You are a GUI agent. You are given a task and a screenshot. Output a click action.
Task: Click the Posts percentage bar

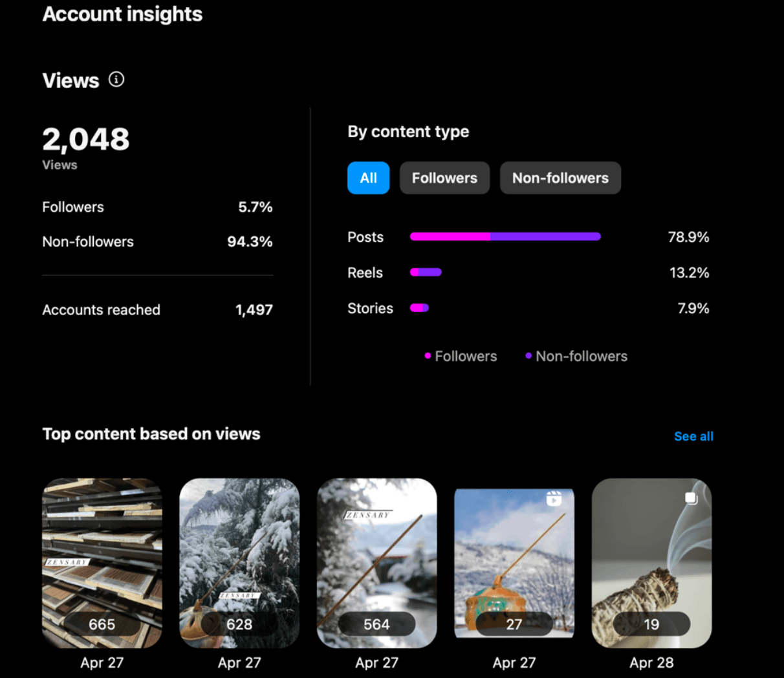tap(505, 237)
